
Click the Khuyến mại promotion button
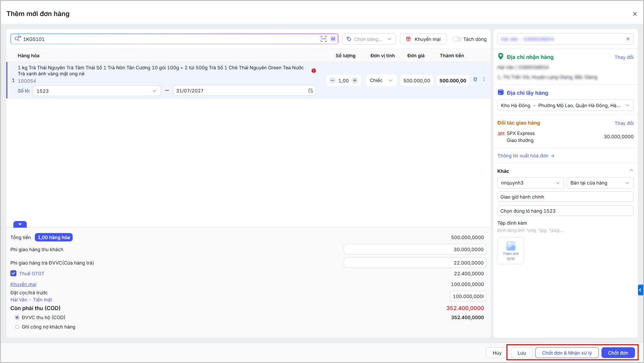coord(423,39)
